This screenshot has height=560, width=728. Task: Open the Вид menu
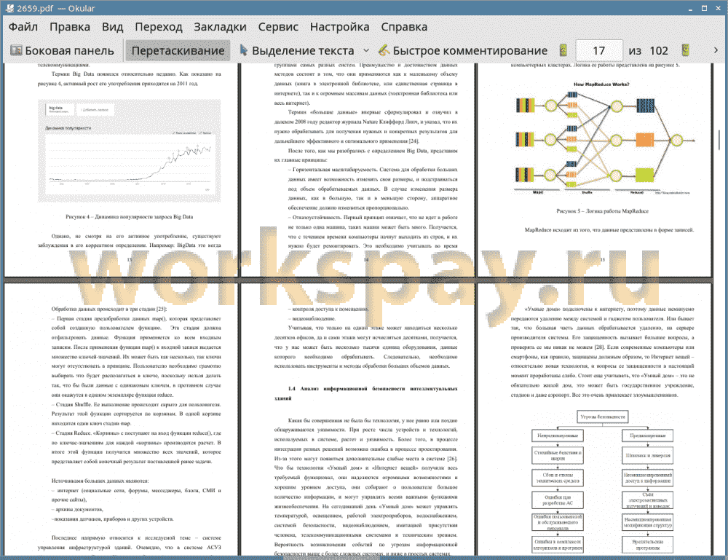pos(112,27)
